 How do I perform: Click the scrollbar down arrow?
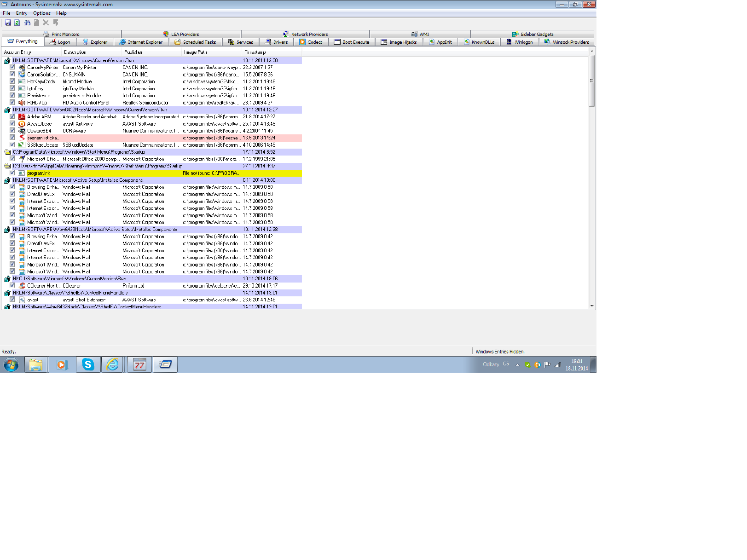pyautogui.click(x=591, y=306)
